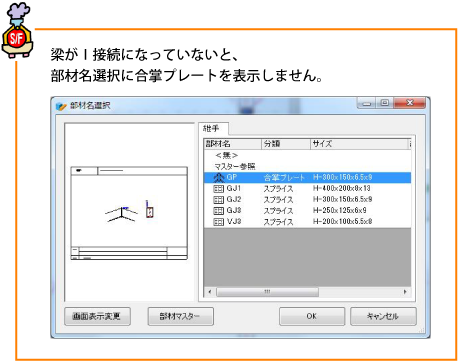458x361 pixels.
Task: Select the ＜無＞ list entry
Action: [x=227, y=155]
